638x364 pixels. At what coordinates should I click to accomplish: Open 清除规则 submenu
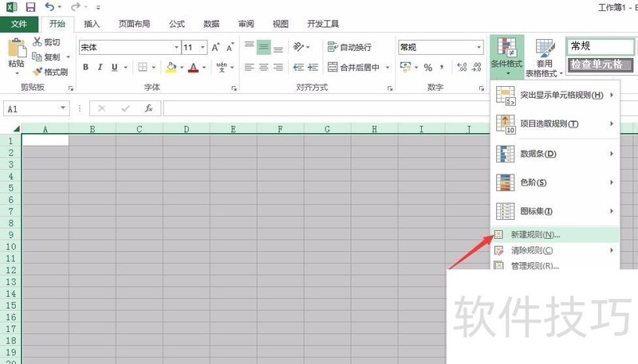[555, 250]
